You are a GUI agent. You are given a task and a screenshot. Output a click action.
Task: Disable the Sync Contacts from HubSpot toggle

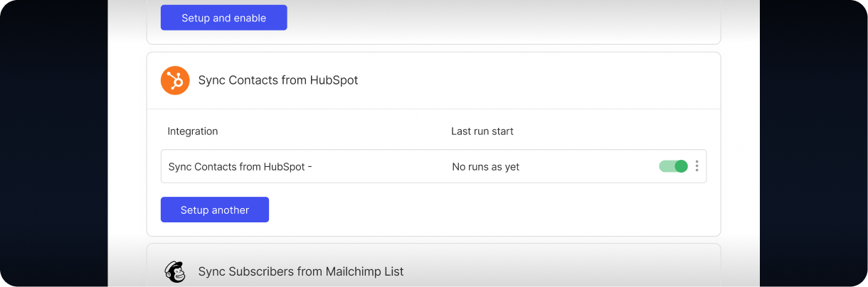click(x=673, y=166)
